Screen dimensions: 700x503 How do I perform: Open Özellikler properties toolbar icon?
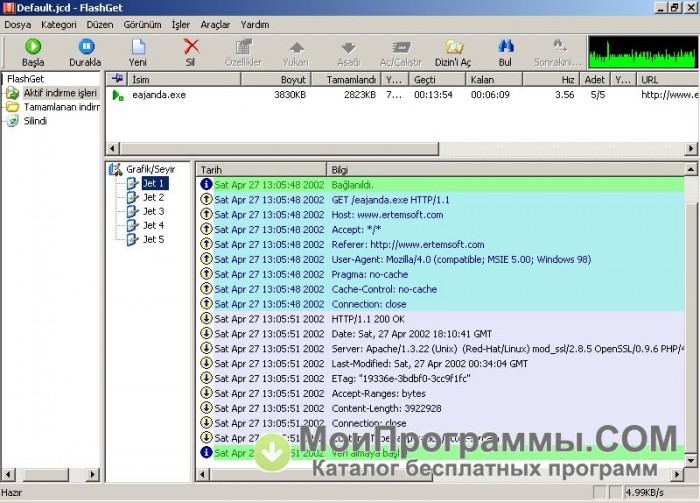[x=243, y=52]
